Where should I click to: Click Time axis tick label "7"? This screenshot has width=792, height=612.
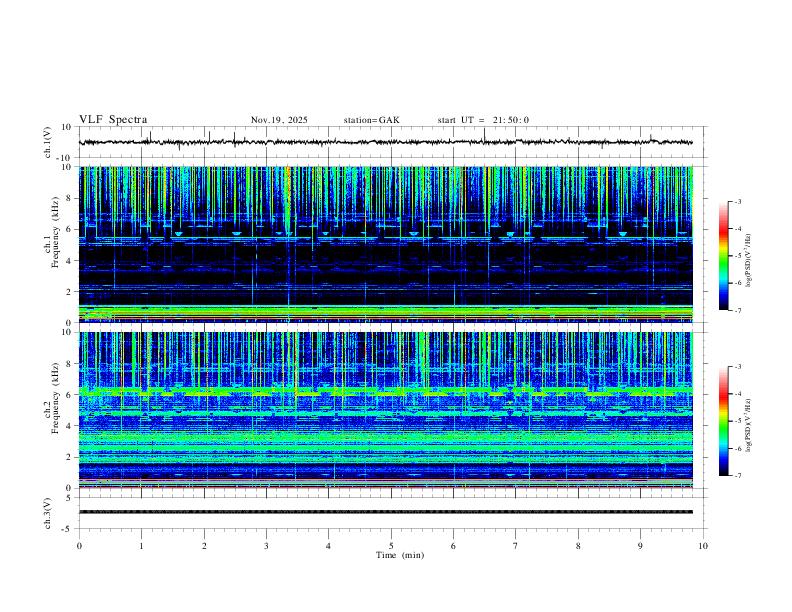pyautogui.click(x=516, y=546)
